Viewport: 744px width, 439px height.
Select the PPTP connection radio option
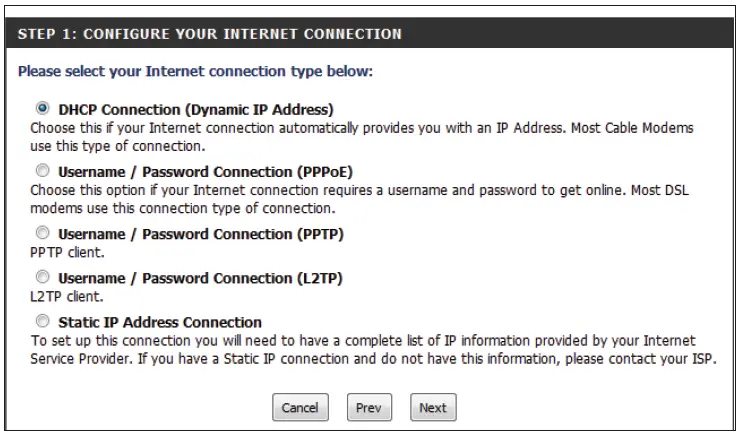pos(43,234)
